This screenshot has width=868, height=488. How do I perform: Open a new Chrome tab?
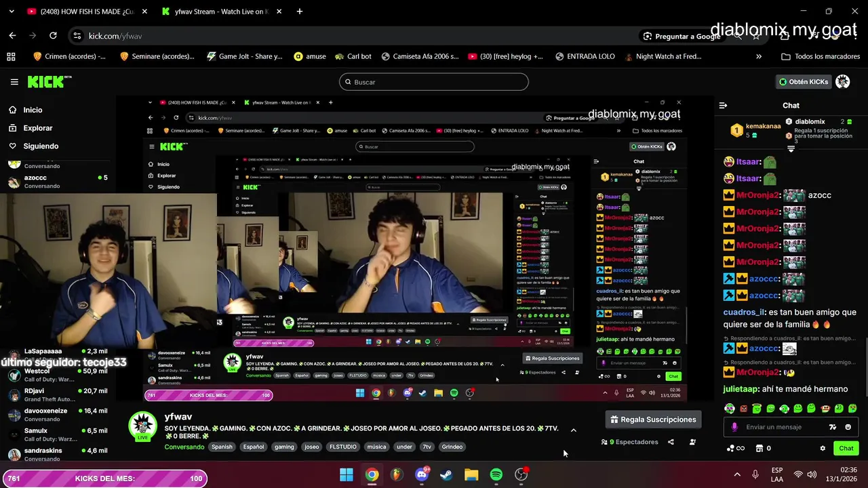300,12
